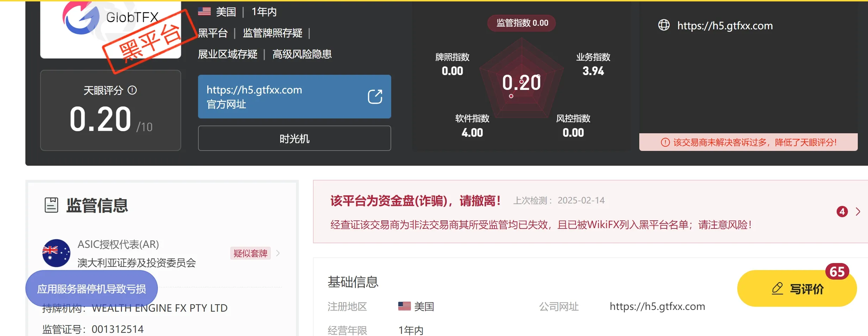Click the 该交易商未解决客诉过多 notice banner
The height and width of the screenshot is (336, 868).
[x=749, y=142]
